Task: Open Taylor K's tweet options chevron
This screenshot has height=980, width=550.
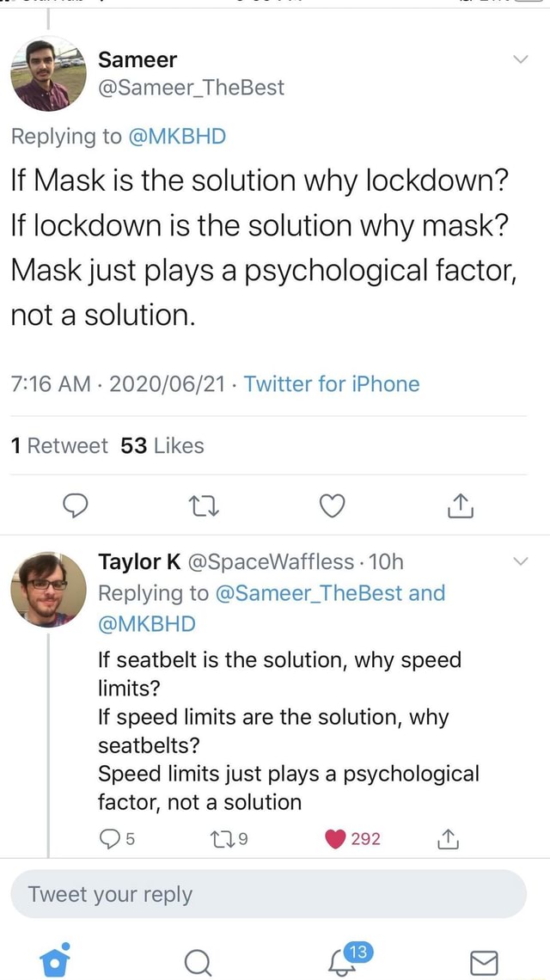Action: (x=519, y=561)
